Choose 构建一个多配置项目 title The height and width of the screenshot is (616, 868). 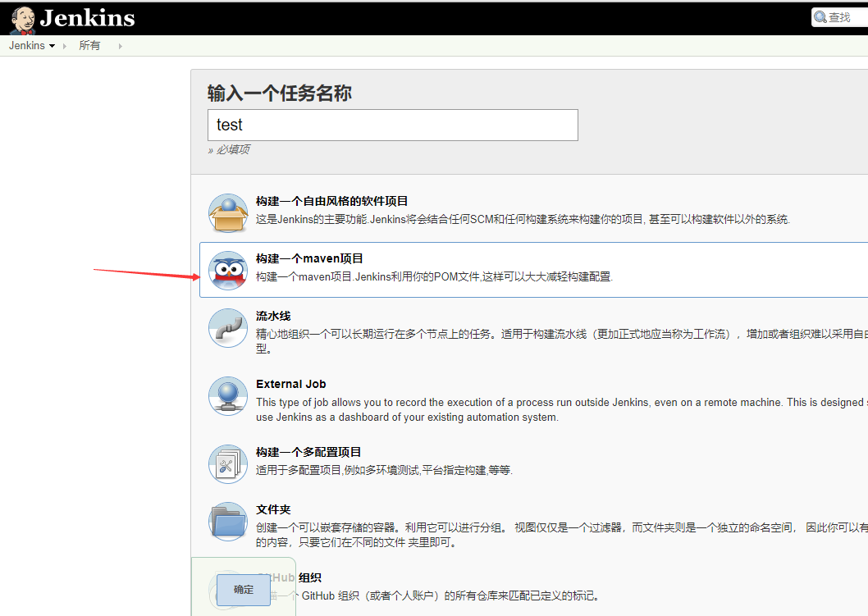pos(308,452)
